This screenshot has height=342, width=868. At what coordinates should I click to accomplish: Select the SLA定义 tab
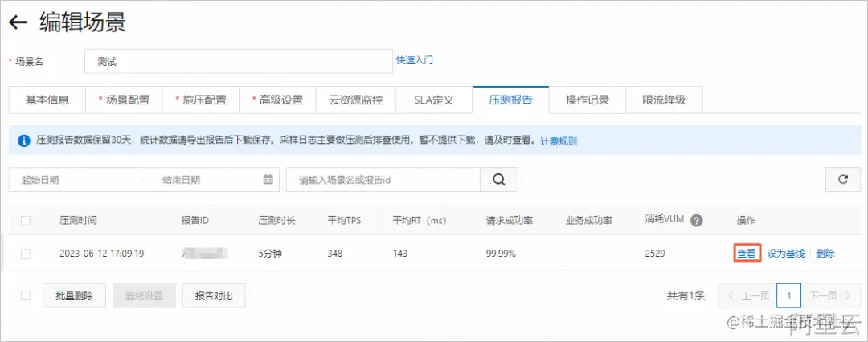coord(435,100)
